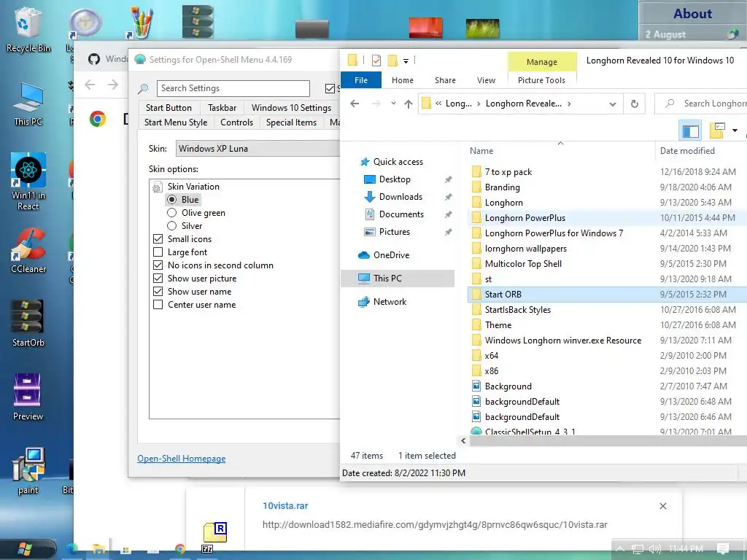Click the properties checkmark icon in Explorer title bar
The width and height of the screenshot is (747, 560).
click(376, 61)
